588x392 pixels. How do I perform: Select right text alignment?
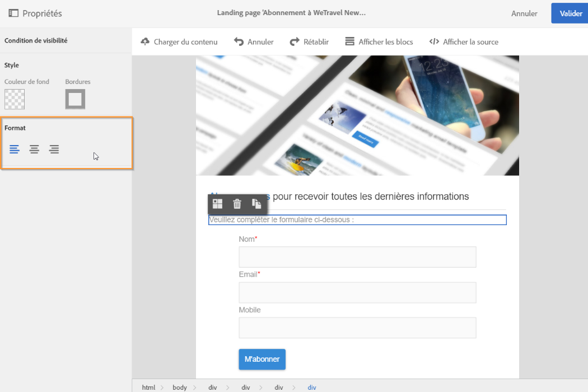(x=54, y=150)
